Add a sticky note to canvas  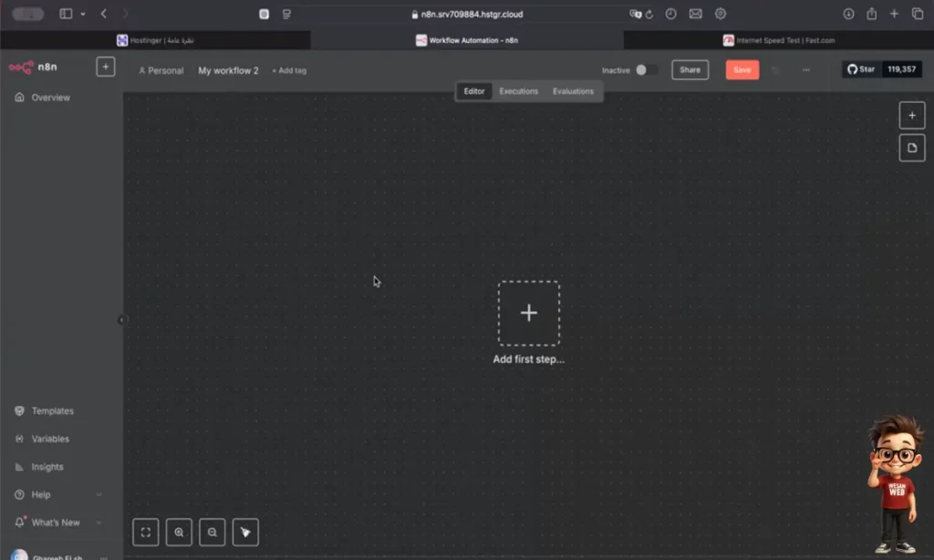[911, 148]
